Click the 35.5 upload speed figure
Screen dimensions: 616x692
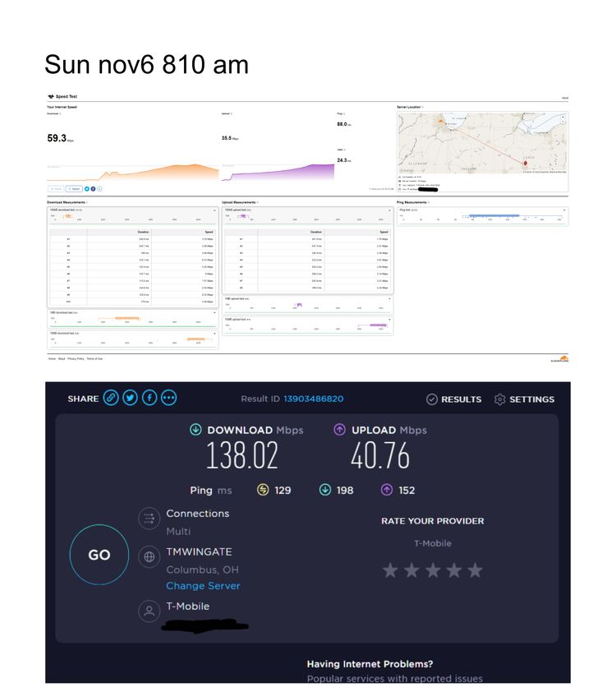227,138
